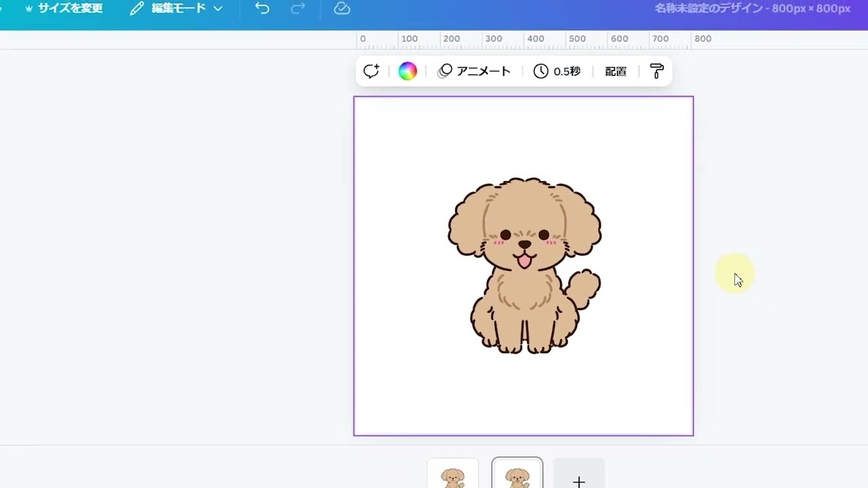This screenshot has width=868, height=488.
Task: Click the paint roller copy style icon
Action: tap(656, 71)
